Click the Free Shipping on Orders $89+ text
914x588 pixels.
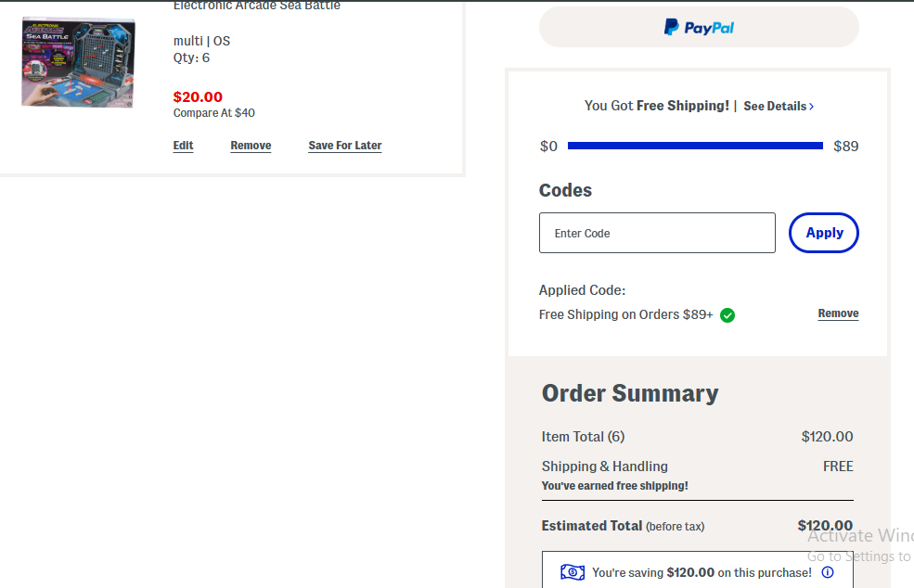point(626,314)
